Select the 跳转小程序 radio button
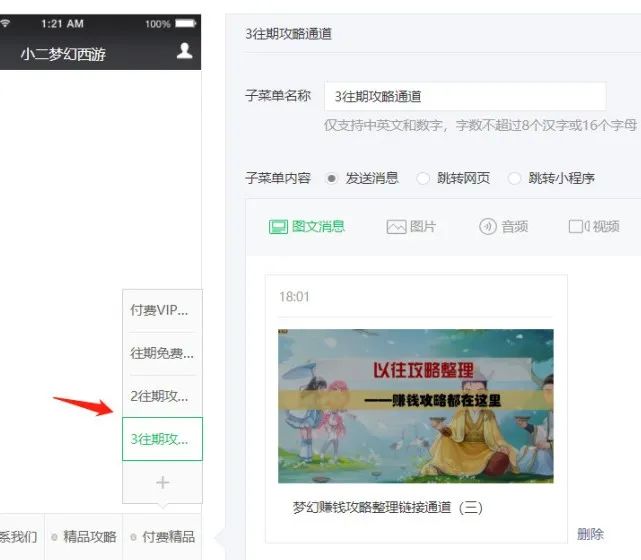 514,179
